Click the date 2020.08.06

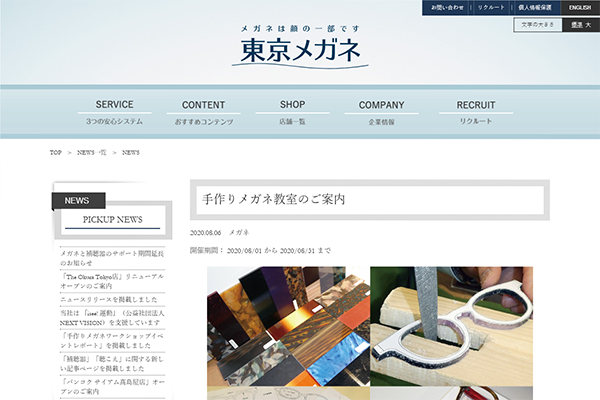tap(205, 233)
